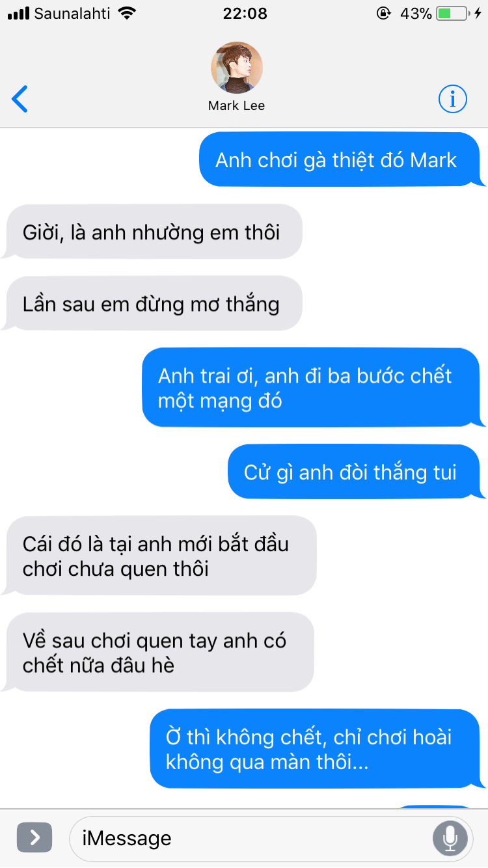Image resolution: width=488 pixels, height=868 pixels.
Task: Tap the battery icon in status bar
Action: [452, 14]
